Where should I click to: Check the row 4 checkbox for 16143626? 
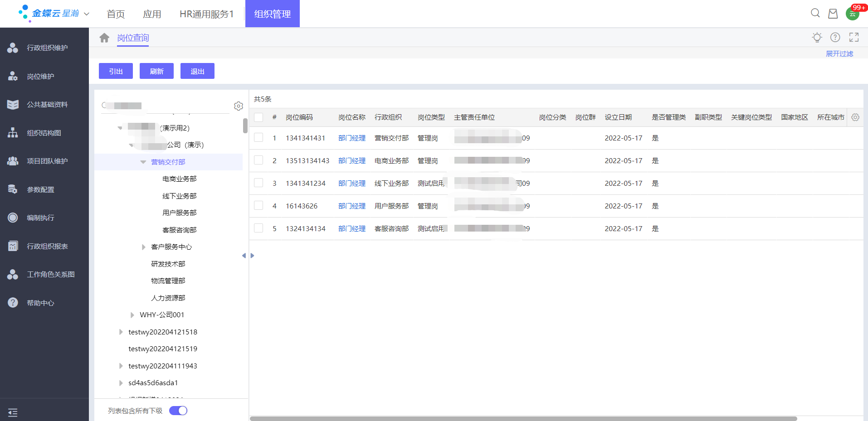(x=258, y=205)
